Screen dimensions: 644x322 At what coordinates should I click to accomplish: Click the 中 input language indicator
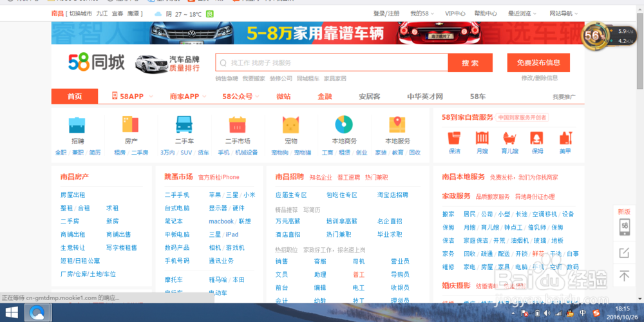(x=584, y=314)
